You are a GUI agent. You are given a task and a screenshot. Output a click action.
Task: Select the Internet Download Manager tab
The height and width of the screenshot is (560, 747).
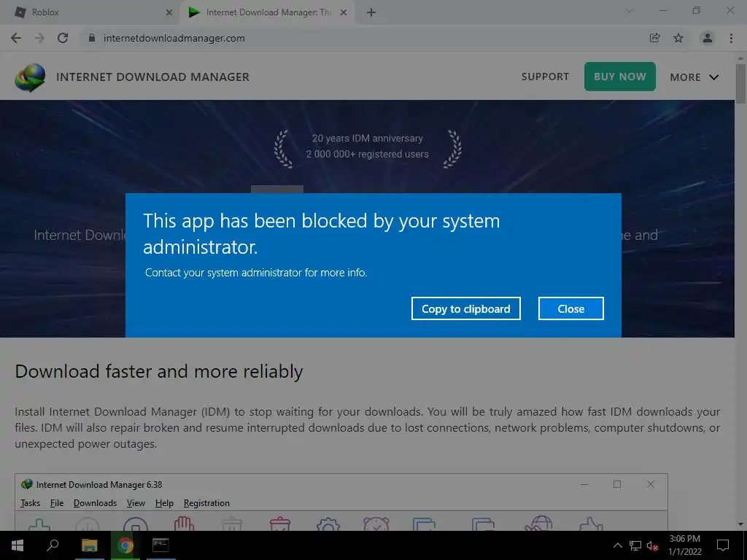coord(267,12)
